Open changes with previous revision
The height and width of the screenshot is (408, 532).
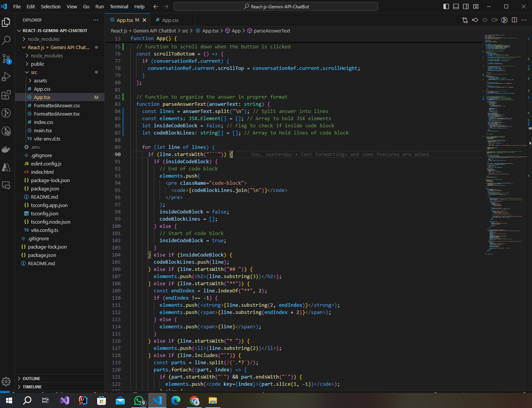[475, 20]
